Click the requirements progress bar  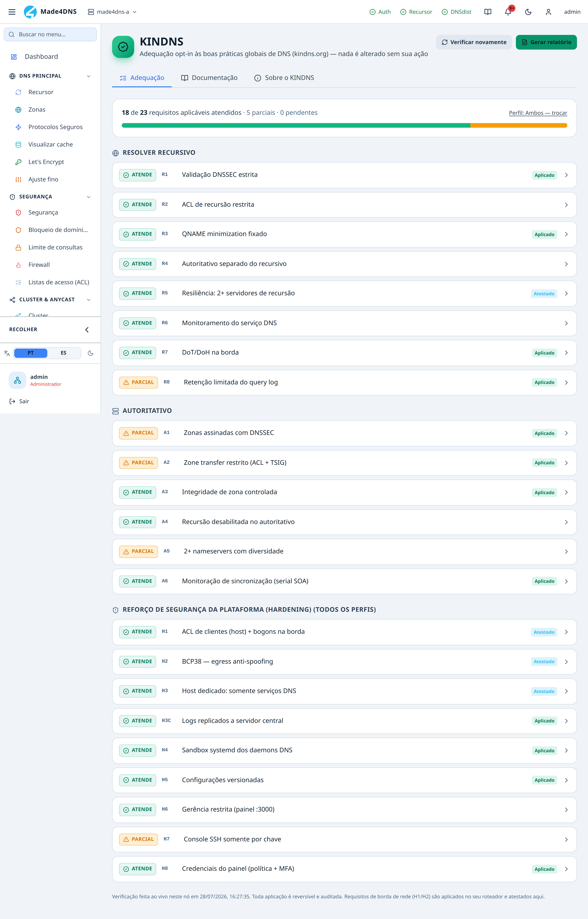pyautogui.click(x=344, y=126)
